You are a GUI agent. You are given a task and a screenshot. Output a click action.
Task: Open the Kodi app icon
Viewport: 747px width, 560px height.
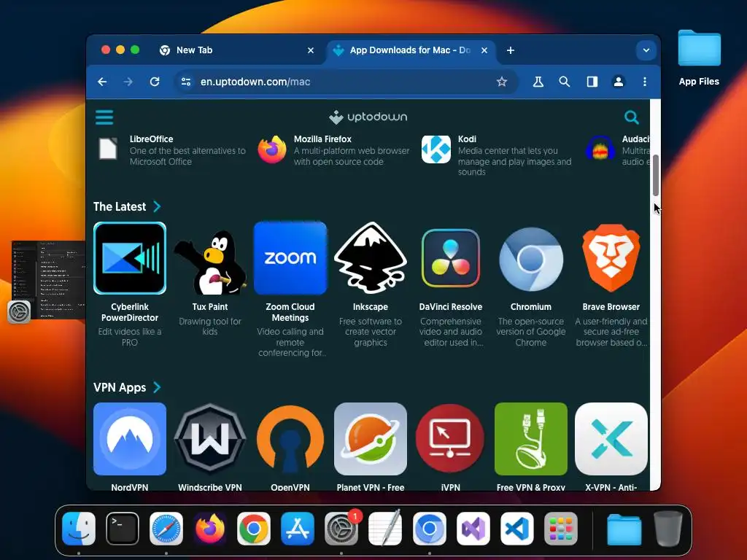coord(436,149)
